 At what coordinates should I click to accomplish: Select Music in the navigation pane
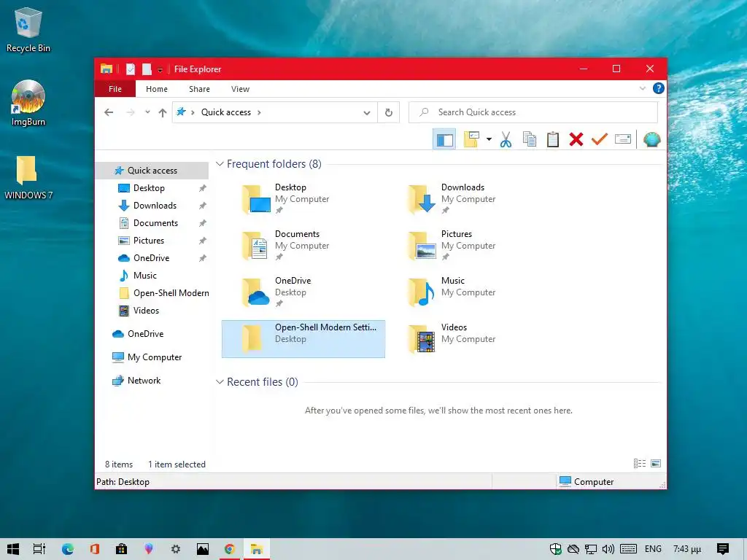click(x=145, y=275)
